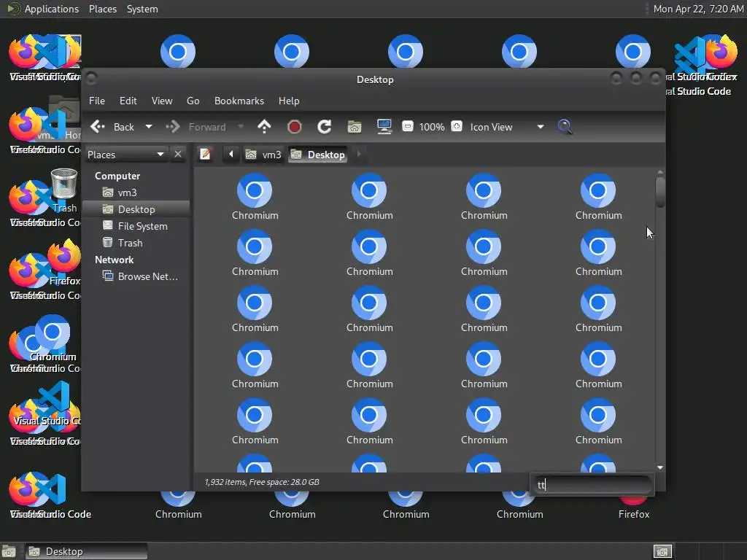Select vm3 in the path bar

(x=263, y=155)
